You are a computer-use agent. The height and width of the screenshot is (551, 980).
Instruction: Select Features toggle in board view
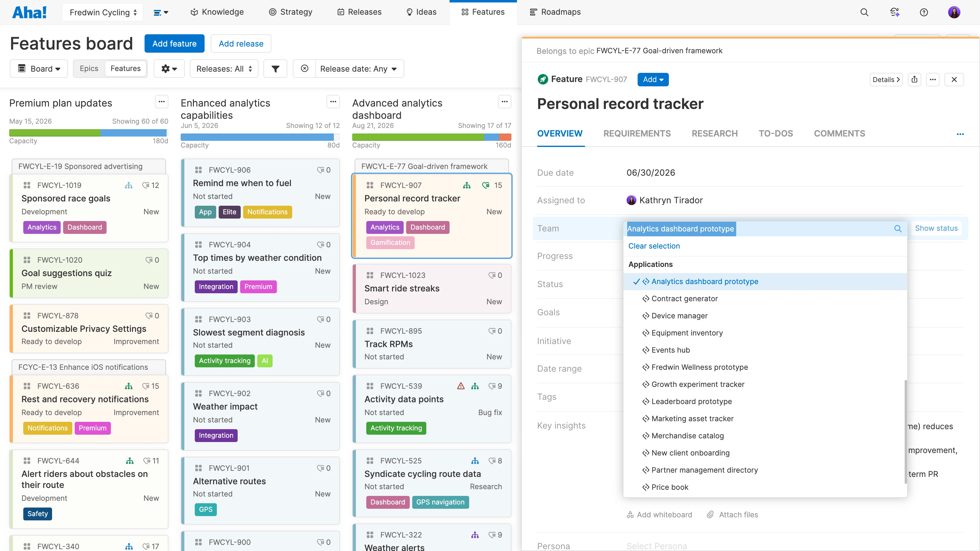[125, 69]
